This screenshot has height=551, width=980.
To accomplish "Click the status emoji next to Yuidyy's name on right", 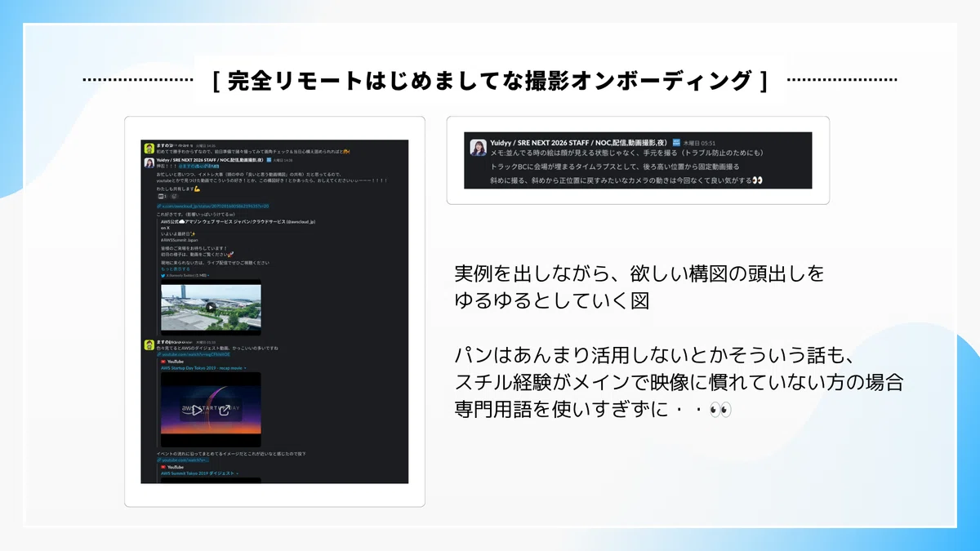I will [x=677, y=143].
